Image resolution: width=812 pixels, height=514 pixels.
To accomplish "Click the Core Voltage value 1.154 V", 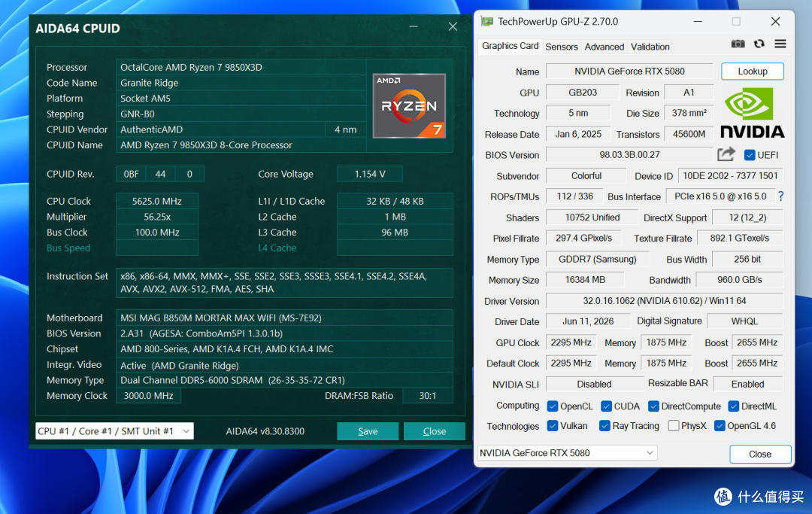I will (x=370, y=174).
